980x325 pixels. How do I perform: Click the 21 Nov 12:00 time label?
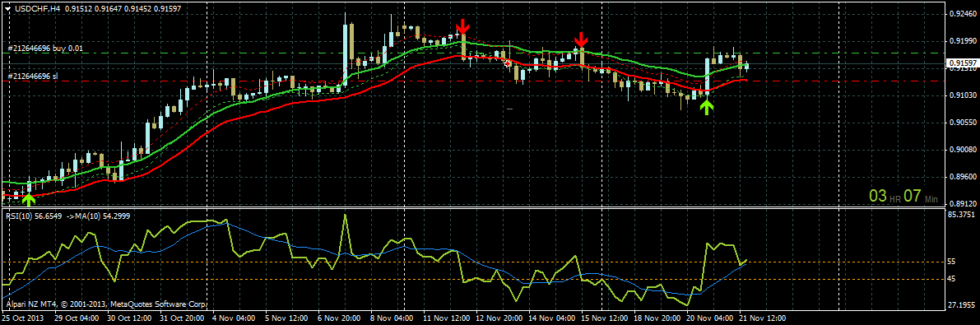coord(763,318)
